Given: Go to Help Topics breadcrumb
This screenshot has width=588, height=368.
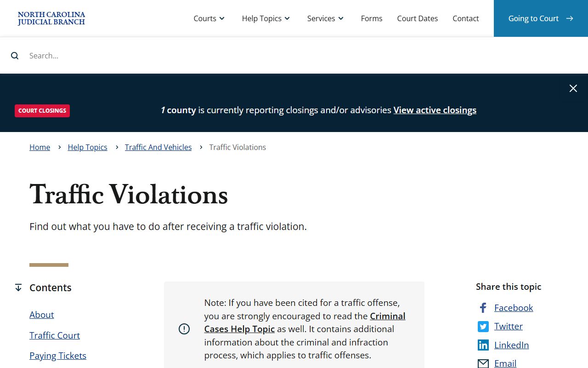Looking at the screenshot, I should coord(87,147).
